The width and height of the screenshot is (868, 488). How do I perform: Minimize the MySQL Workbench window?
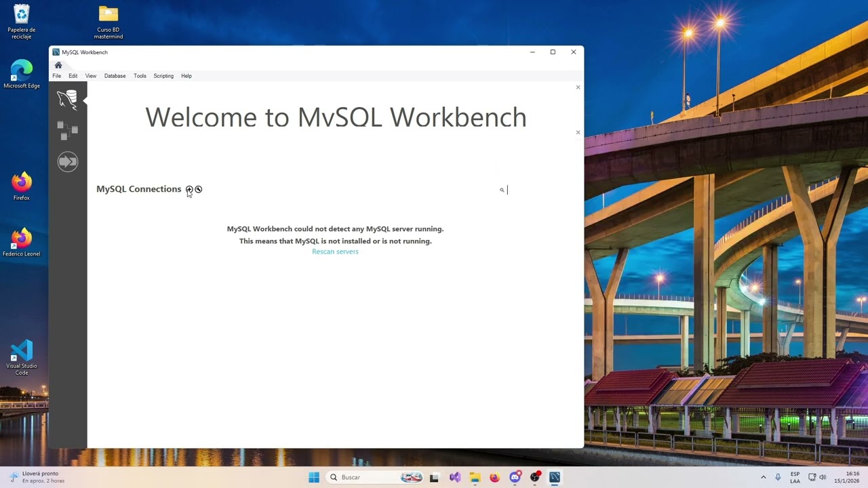(532, 52)
